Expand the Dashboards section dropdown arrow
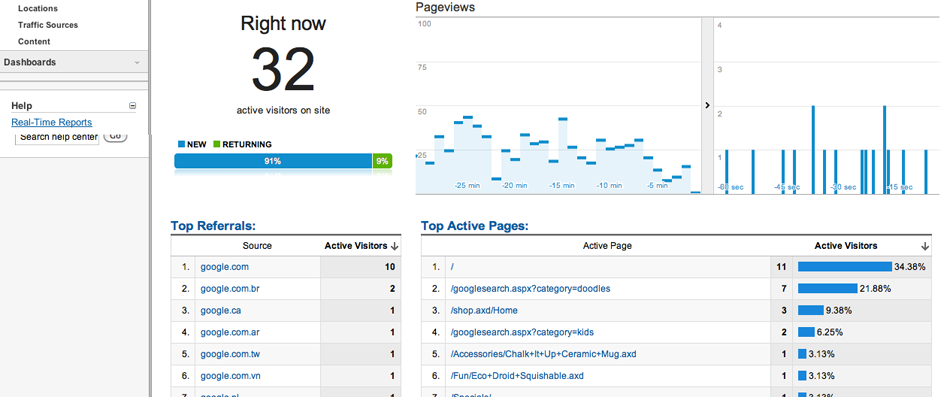 pyautogui.click(x=137, y=62)
